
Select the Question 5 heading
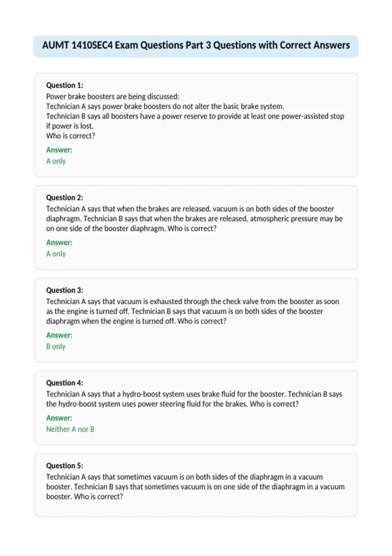point(64,465)
